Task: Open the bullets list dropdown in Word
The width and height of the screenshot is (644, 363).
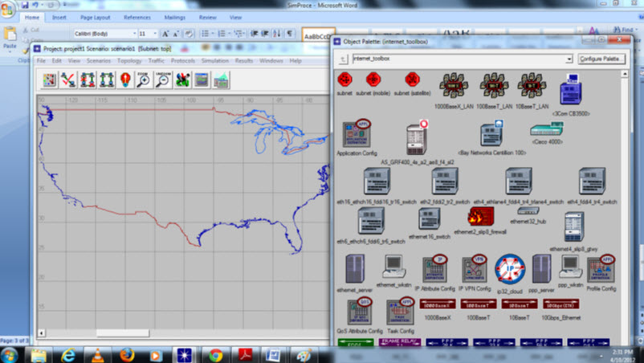Action: click(213, 33)
